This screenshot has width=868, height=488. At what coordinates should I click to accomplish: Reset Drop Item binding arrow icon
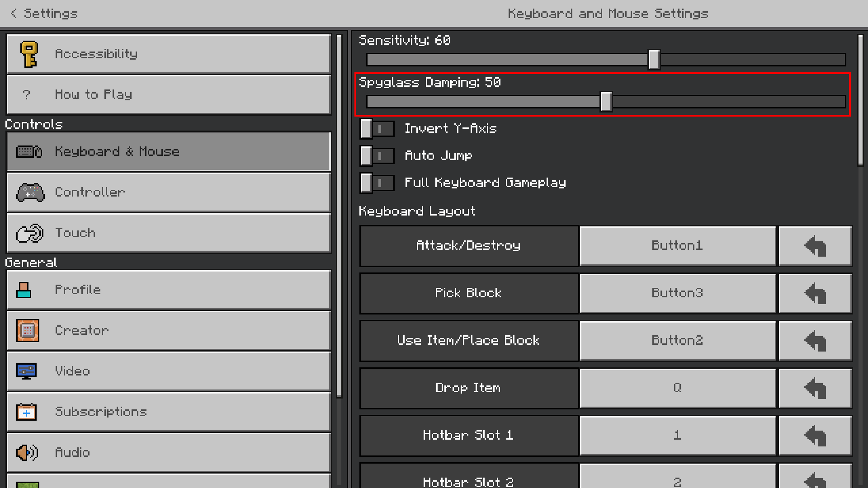pyautogui.click(x=815, y=388)
